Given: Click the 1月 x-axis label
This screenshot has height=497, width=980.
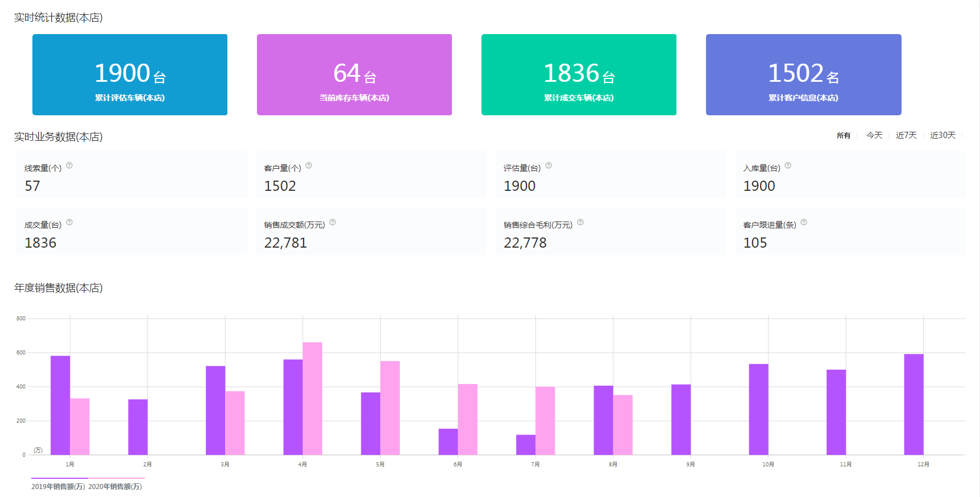Looking at the screenshot, I should tap(70, 465).
